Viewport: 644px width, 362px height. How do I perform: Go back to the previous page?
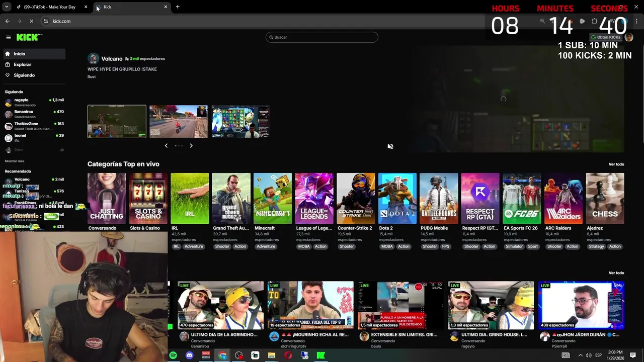pyautogui.click(x=7, y=21)
